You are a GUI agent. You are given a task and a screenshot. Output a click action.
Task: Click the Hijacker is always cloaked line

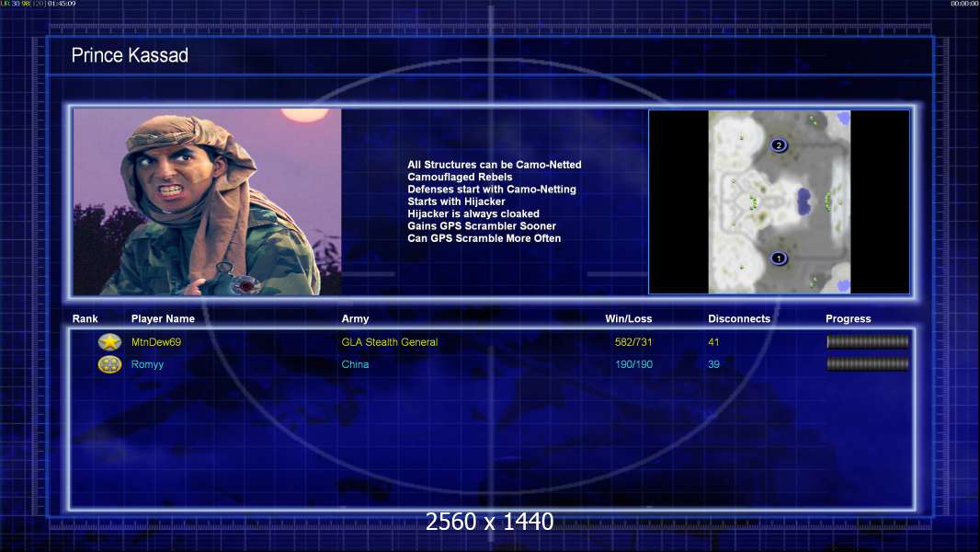pyautogui.click(x=473, y=213)
